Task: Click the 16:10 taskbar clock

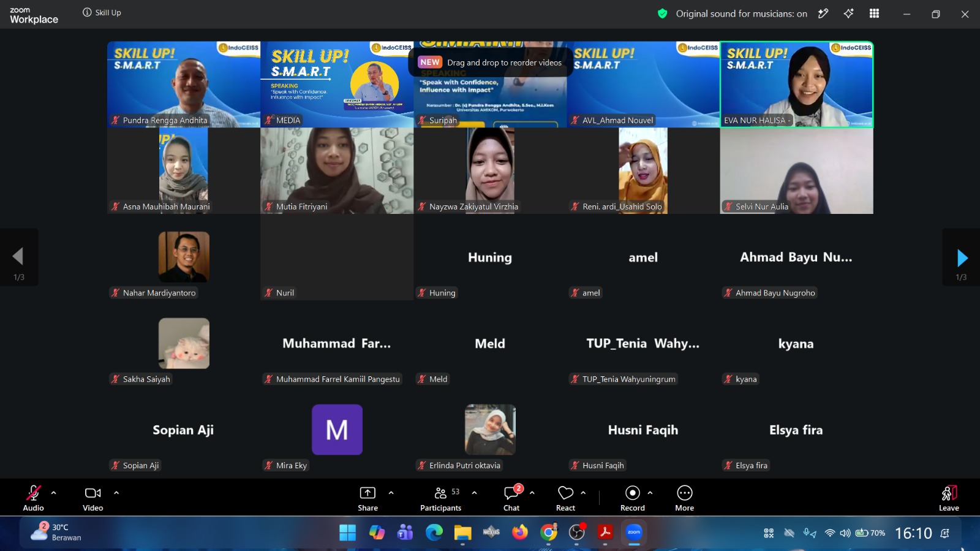Action: pyautogui.click(x=913, y=533)
